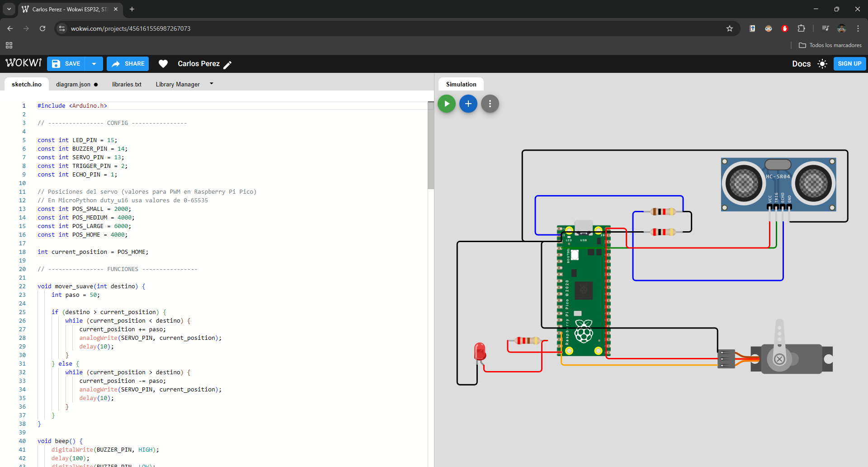This screenshot has height=467, width=868.
Task: Open the media controls icon in Chrome
Action: (x=825, y=28)
